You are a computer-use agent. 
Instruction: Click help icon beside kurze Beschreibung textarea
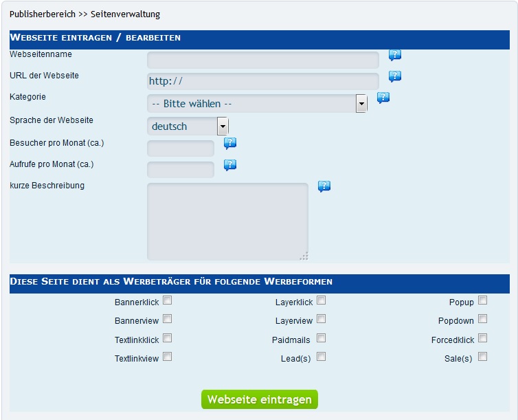[324, 186]
